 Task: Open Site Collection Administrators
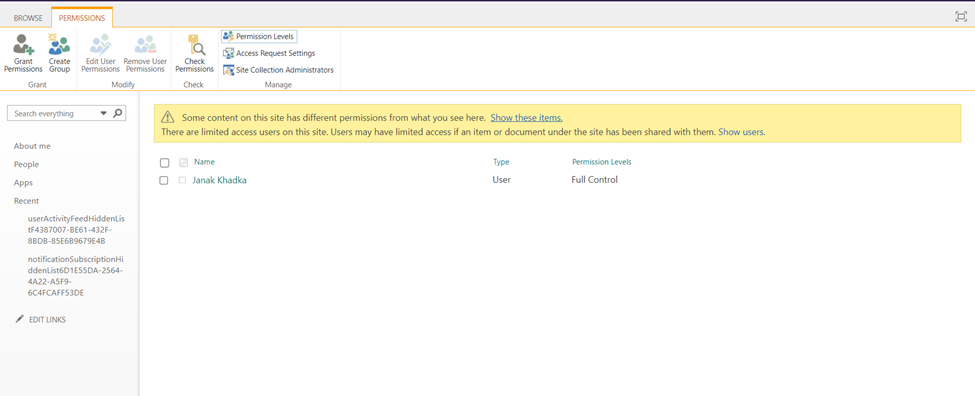tap(279, 70)
